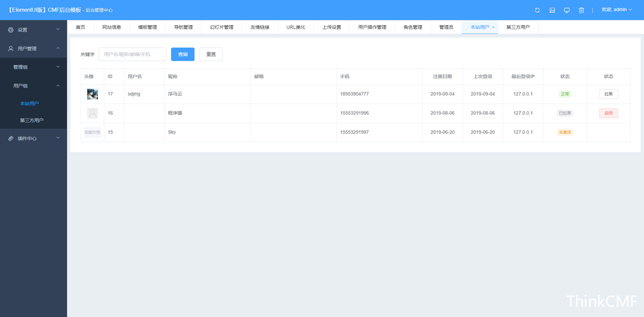The width and height of the screenshot is (644, 317).
Task: Switch to the 角色管理 tab
Action: (413, 27)
